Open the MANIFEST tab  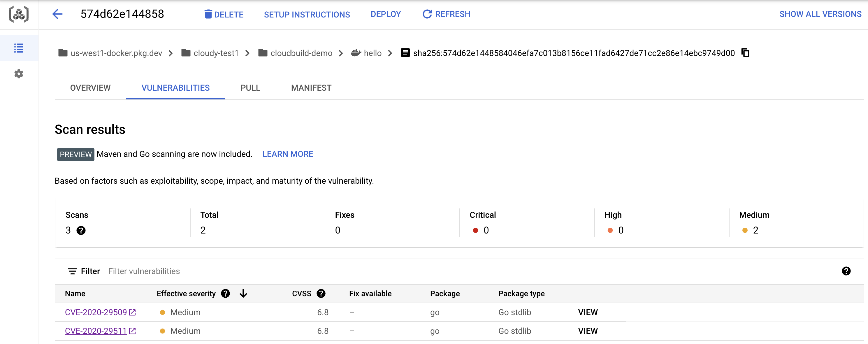311,88
